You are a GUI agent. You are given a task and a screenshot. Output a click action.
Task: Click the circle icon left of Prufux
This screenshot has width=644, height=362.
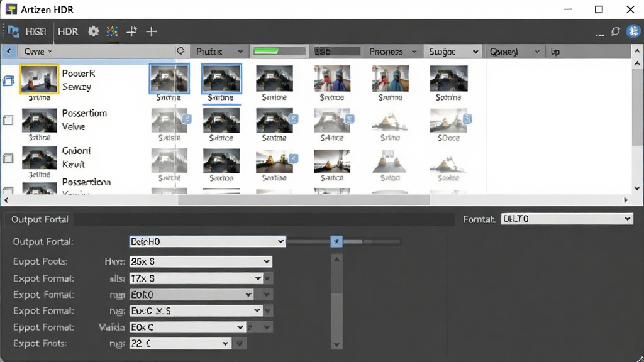click(180, 51)
